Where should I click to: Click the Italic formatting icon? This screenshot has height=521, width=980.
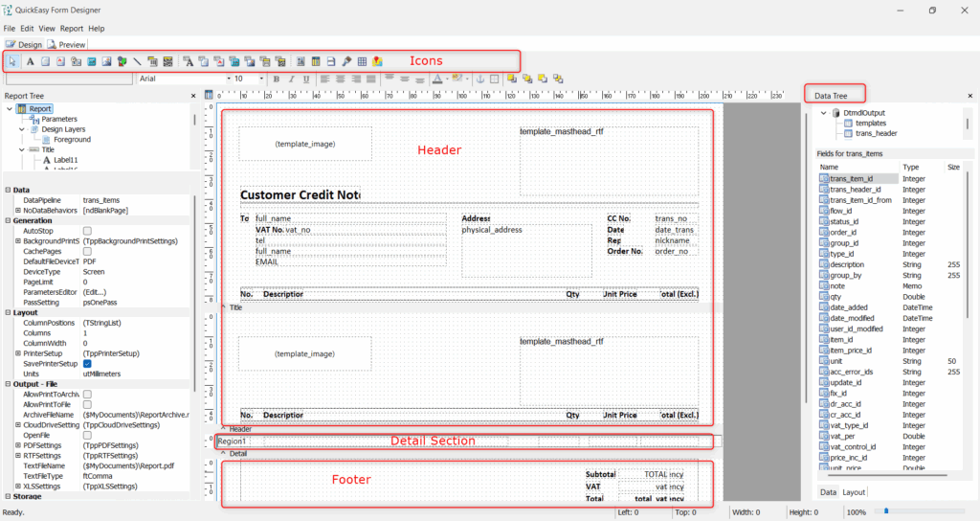point(291,79)
